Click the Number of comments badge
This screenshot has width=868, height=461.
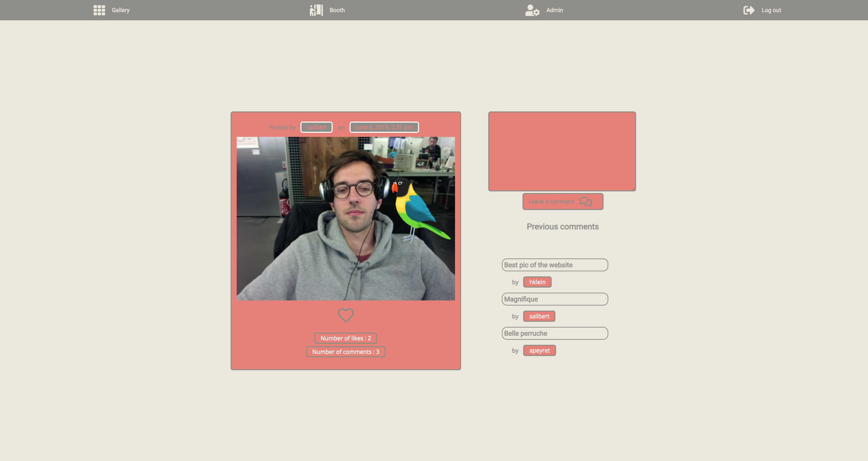coord(346,352)
